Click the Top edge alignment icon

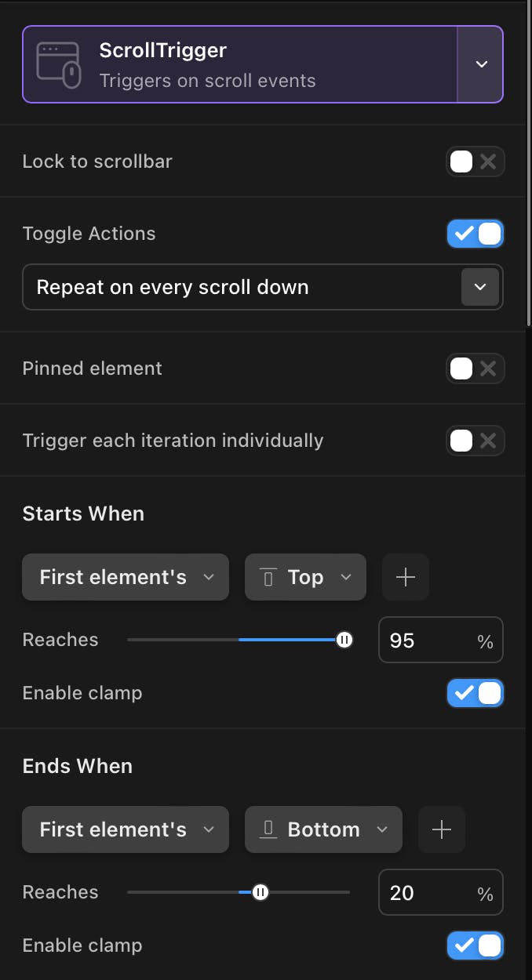pos(268,578)
